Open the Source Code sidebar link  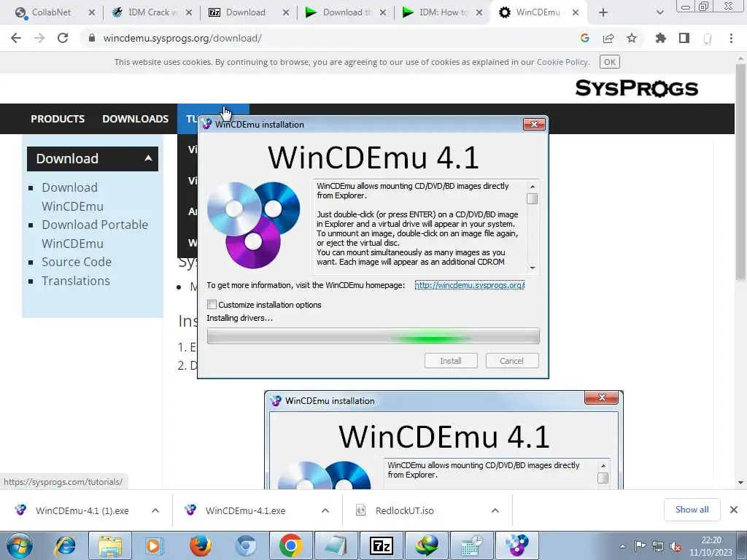[77, 262]
